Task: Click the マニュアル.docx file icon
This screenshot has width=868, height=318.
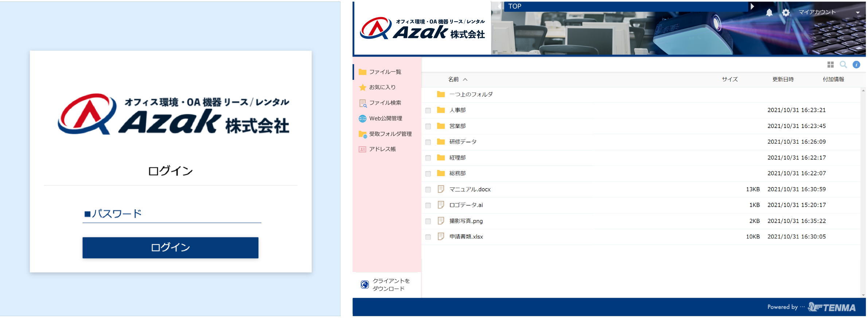Action: coord(441,189)
